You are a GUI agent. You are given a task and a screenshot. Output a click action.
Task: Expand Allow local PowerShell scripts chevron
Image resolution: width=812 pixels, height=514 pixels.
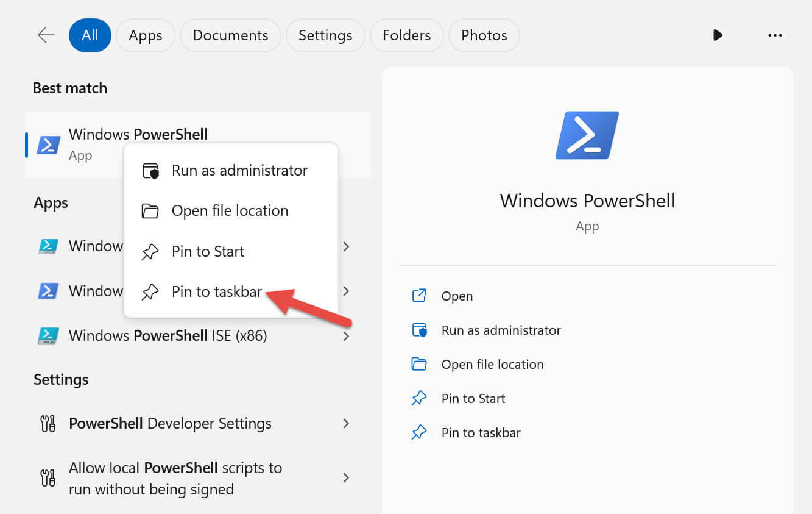(346, 478)
